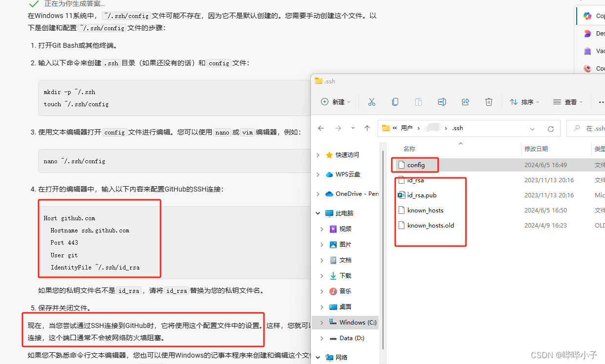Expand the 桌面 folder chevron
Image resolution: width=605 pixels, height=364 pixels.
[x=322, y=307]
